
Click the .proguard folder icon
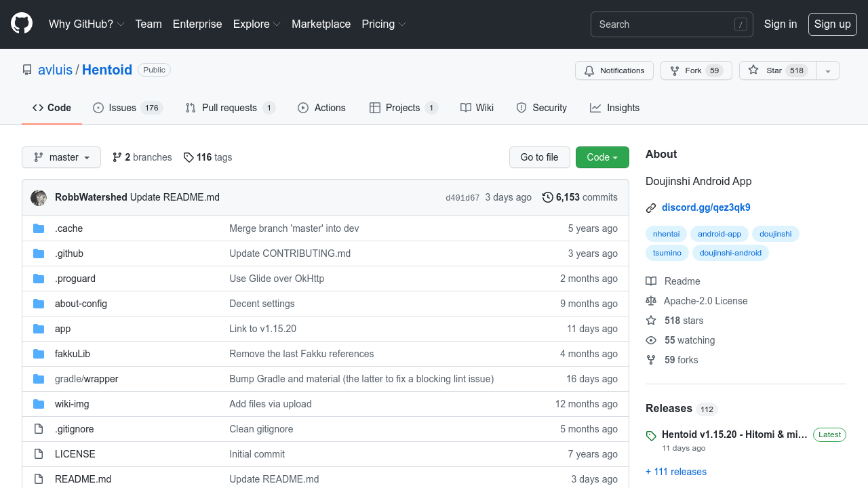click(x=39, y=279)
